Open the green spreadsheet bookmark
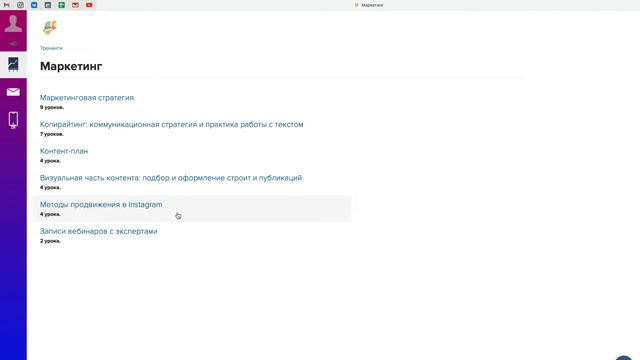Image resolution: width=640 pixels, height=360 pixels. [62, 5]
